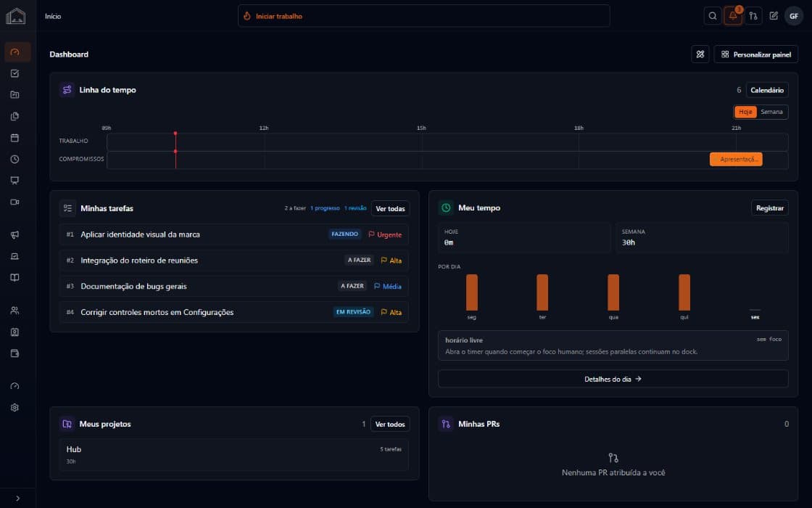Click the 'seg' bar in the Por dia chart
Screen dimensions: 812x508
(x=472, y=292)
